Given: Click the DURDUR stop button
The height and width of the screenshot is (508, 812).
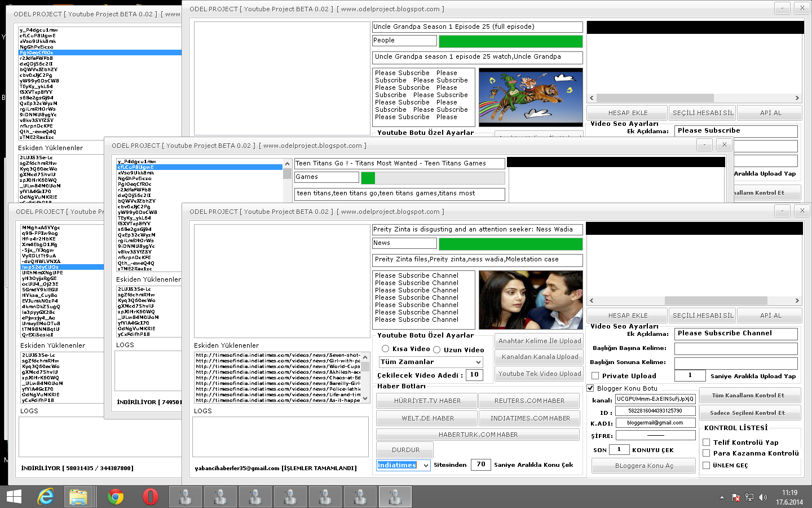Looking at the screenshot, I should coord(405,450).
